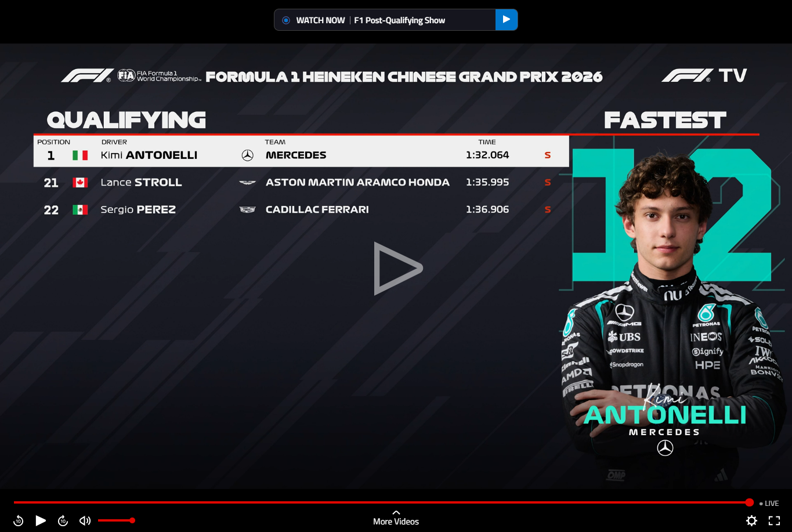The image size is (792, 532).
Task: Click the Mercedes logo below ANTONELLI graphic
Action: coord(665,448)
